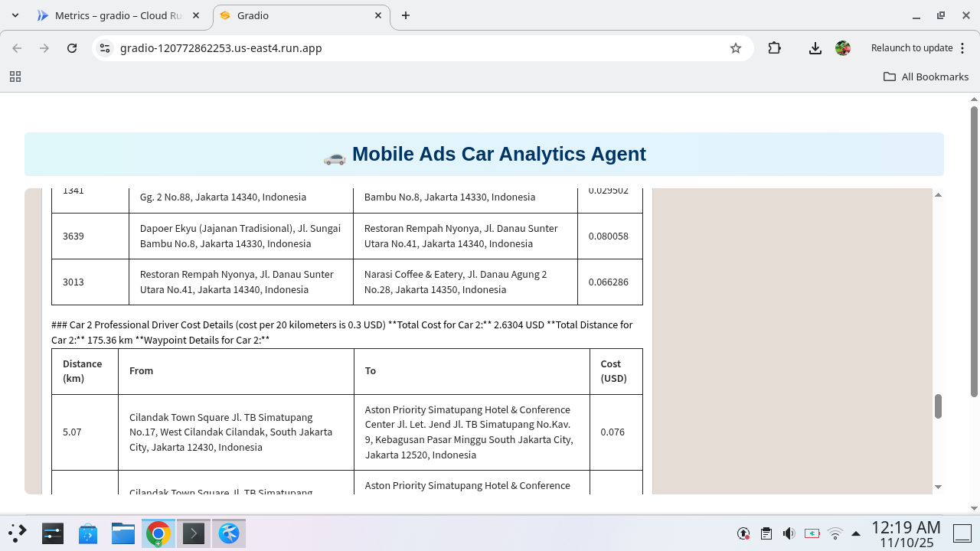980x551 pixels.
Task: Click the Cost (USD) column header
Action: click(616, 371)
